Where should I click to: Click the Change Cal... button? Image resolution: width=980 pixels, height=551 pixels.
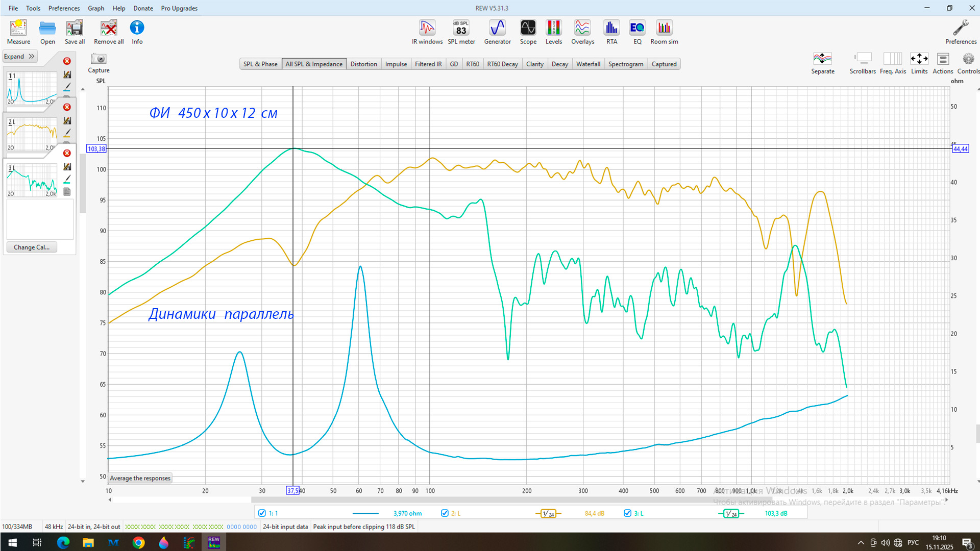tap(32, 247)
